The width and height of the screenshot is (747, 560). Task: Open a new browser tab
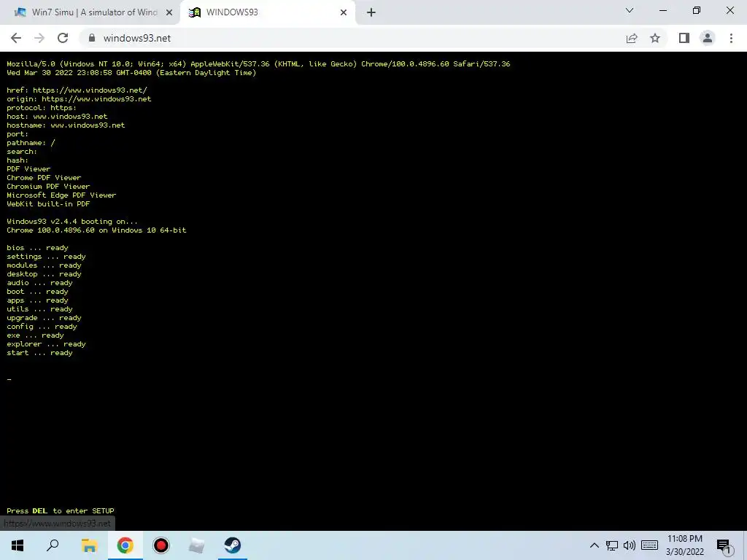(x=371, y=12)
